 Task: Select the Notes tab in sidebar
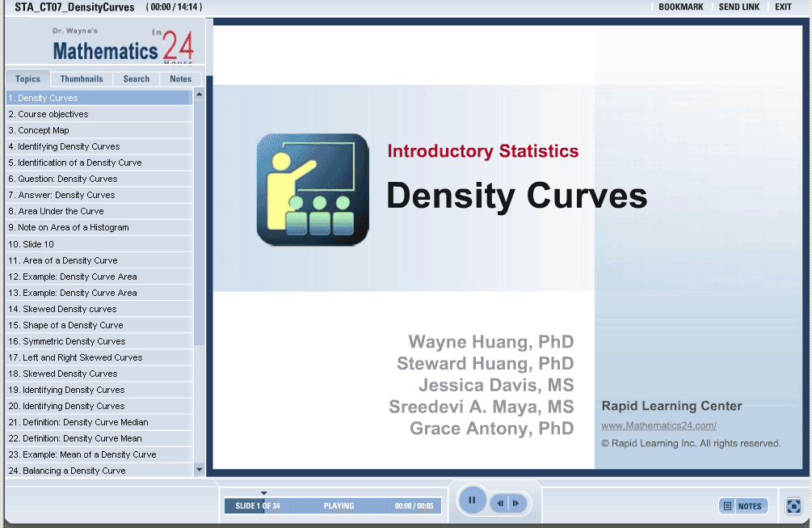click(180, 79)
